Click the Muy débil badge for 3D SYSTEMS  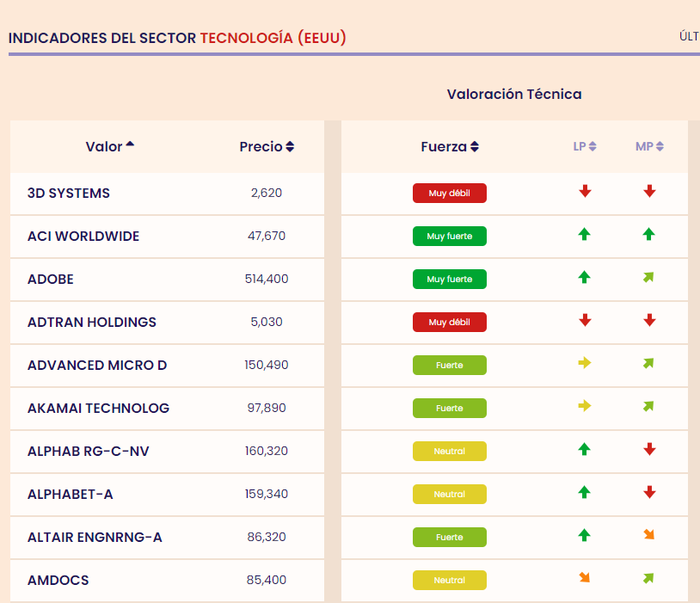tap(450, 193)
